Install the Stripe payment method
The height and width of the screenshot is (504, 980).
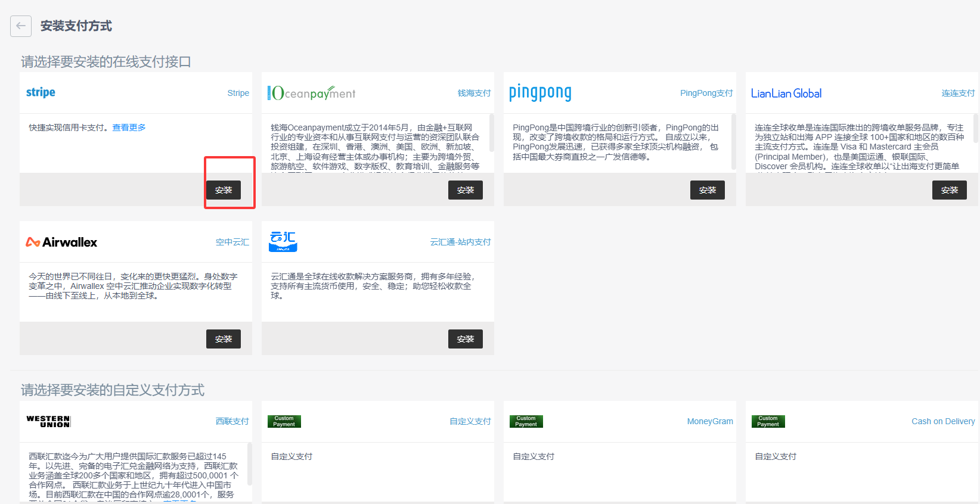point(224,190)
